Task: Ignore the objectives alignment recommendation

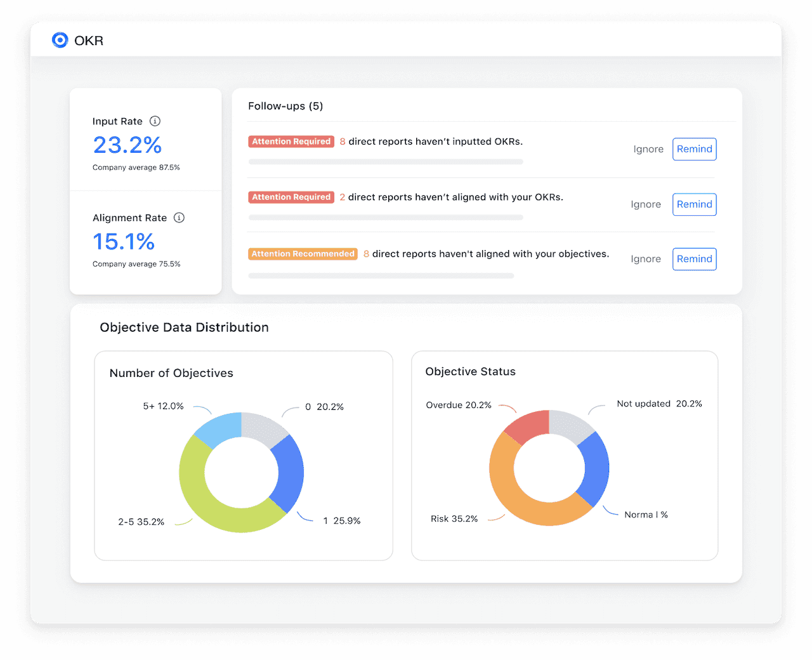Action: coord(646,258)
